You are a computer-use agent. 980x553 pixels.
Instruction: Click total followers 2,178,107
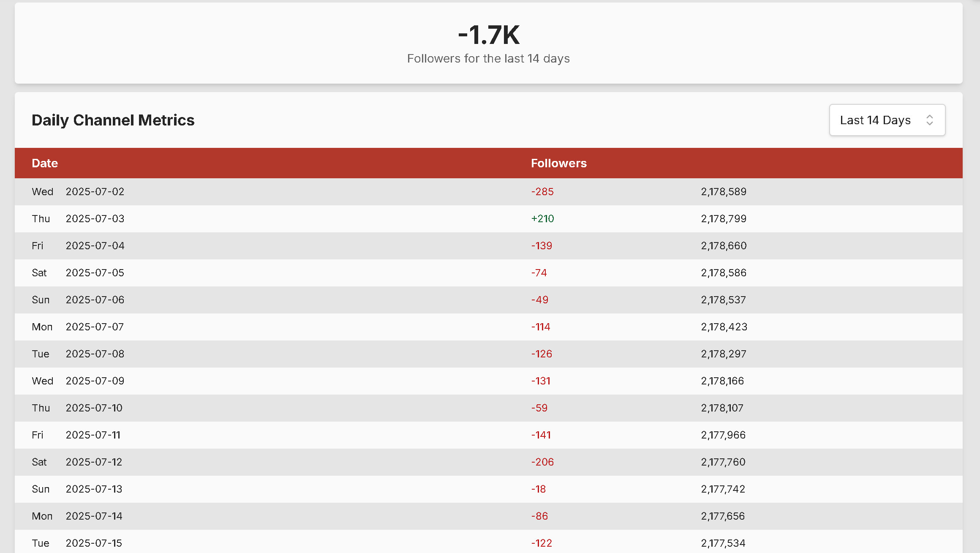click(722, 408)
